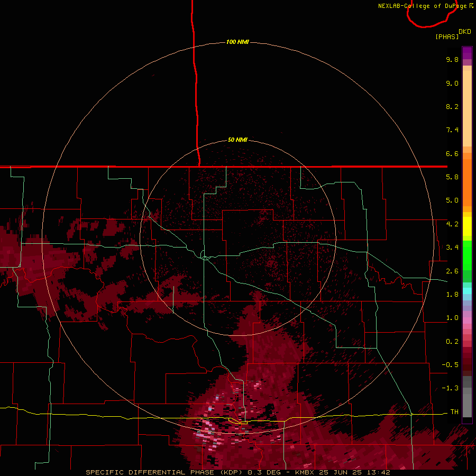Click the 0.3 DEG elevation angle text

[x=264, y=472]
